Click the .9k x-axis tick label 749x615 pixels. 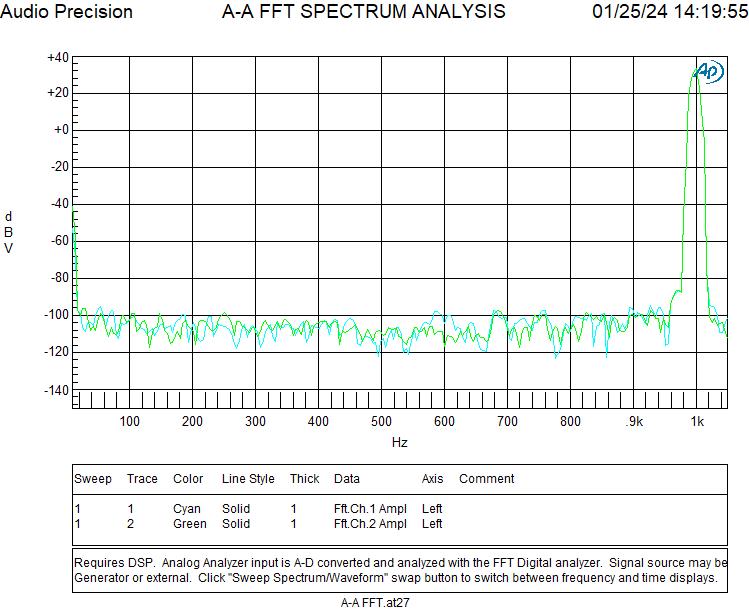tap(633, 422)
